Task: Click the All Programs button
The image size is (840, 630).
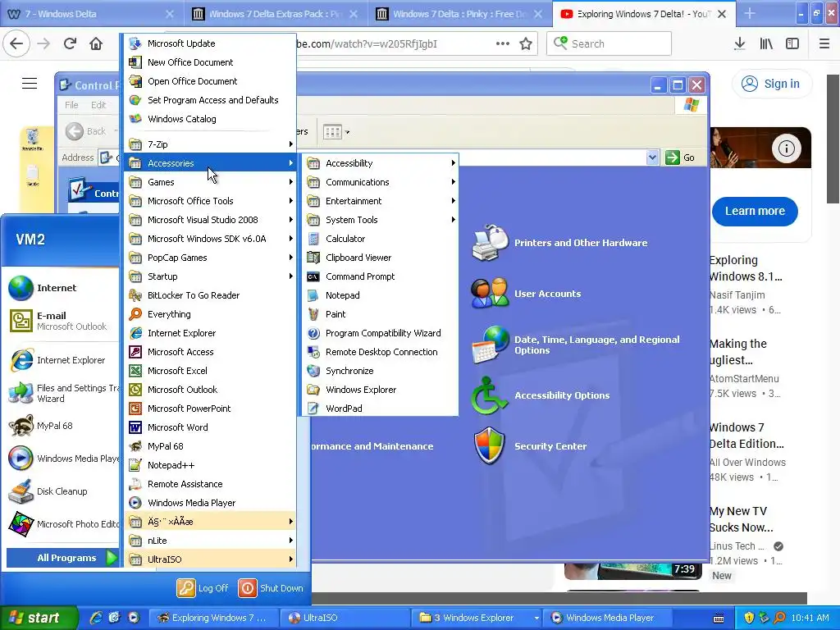Action: coord(62,558)
